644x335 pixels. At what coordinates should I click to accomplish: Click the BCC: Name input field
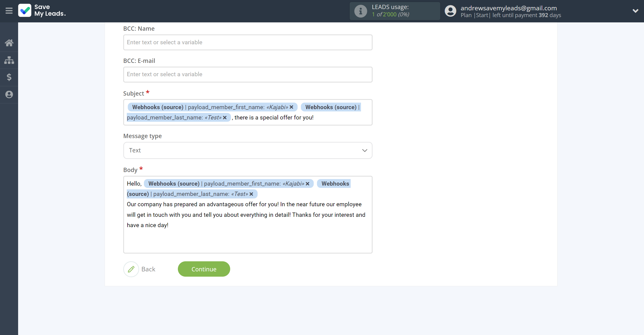(x=248, y=42)
